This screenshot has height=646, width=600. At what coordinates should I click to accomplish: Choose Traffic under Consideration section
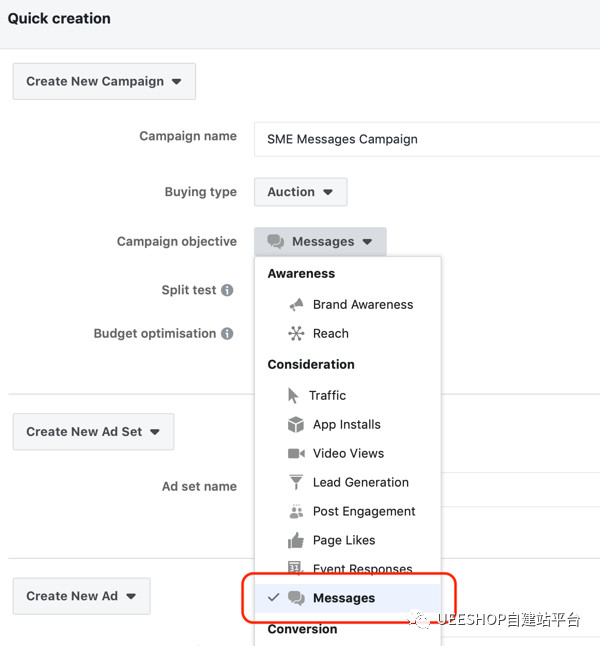329,396
